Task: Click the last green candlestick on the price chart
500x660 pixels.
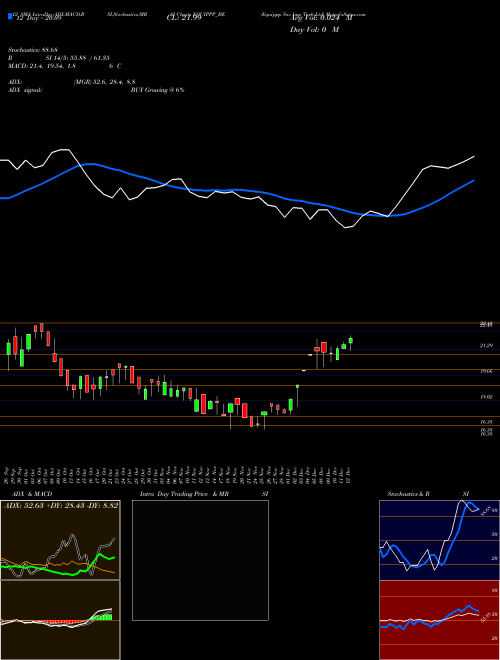Action: click(x=351, y=341)
